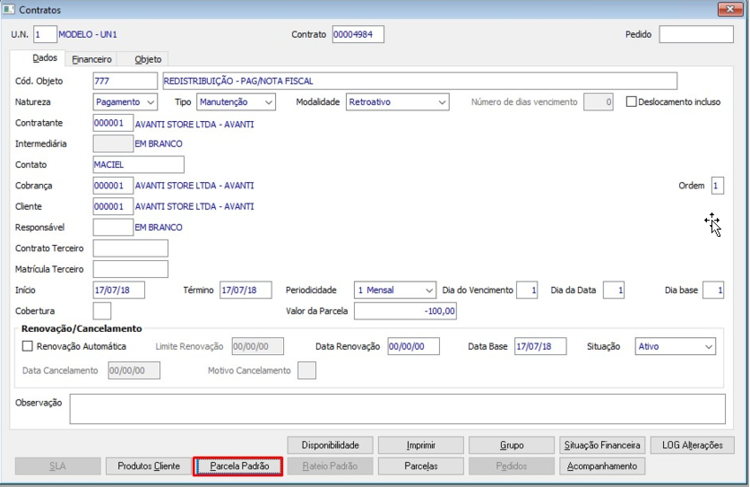Screen dimensions: 750x487
Task: Click the Contratante code field
Action: click(113, 123)
